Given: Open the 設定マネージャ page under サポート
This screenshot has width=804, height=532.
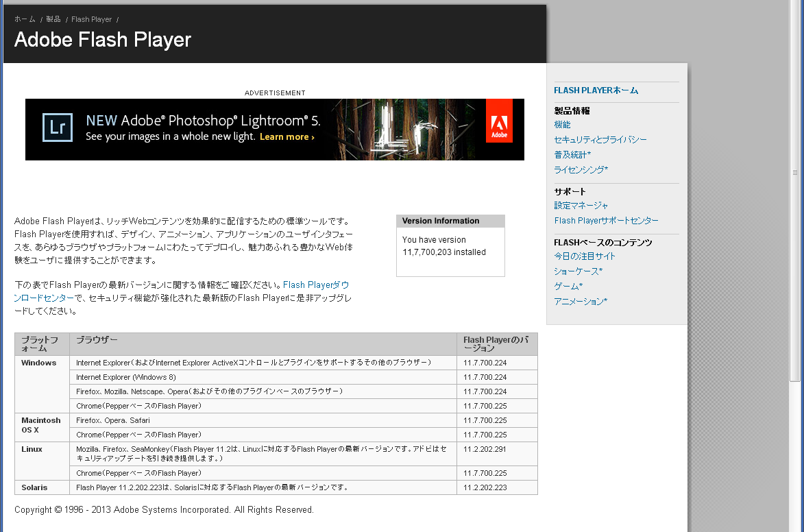Looking at the screenshot, I should click(580, 205).
